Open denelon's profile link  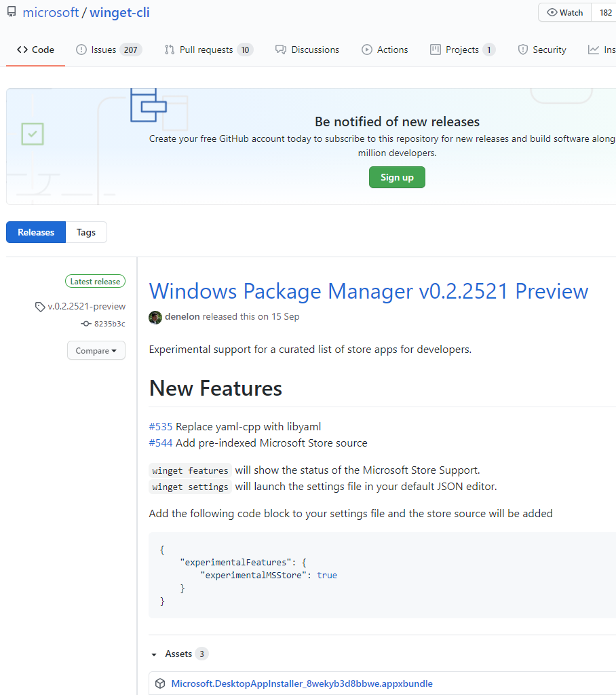[x=182, y=316]
